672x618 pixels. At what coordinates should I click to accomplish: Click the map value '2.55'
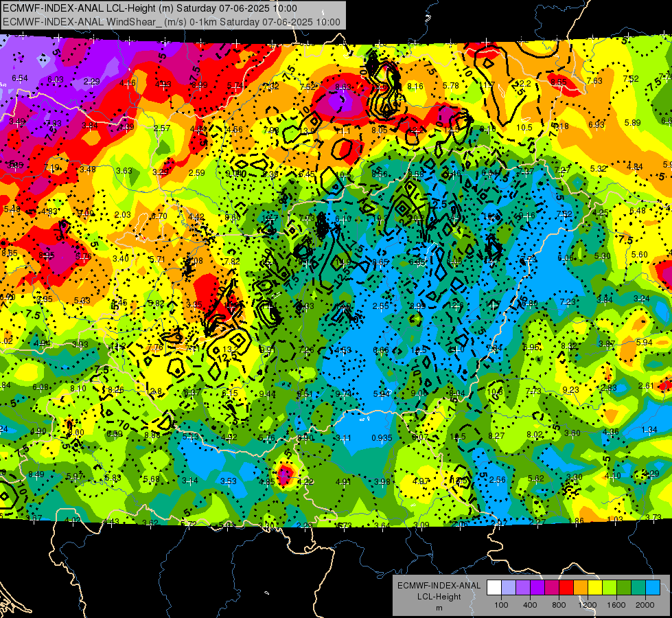point(380,306)
